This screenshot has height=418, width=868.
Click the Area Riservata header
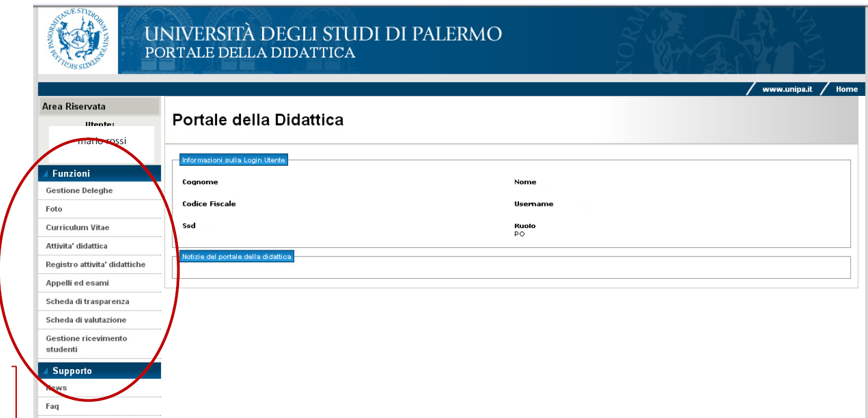[x=99, y=107]
